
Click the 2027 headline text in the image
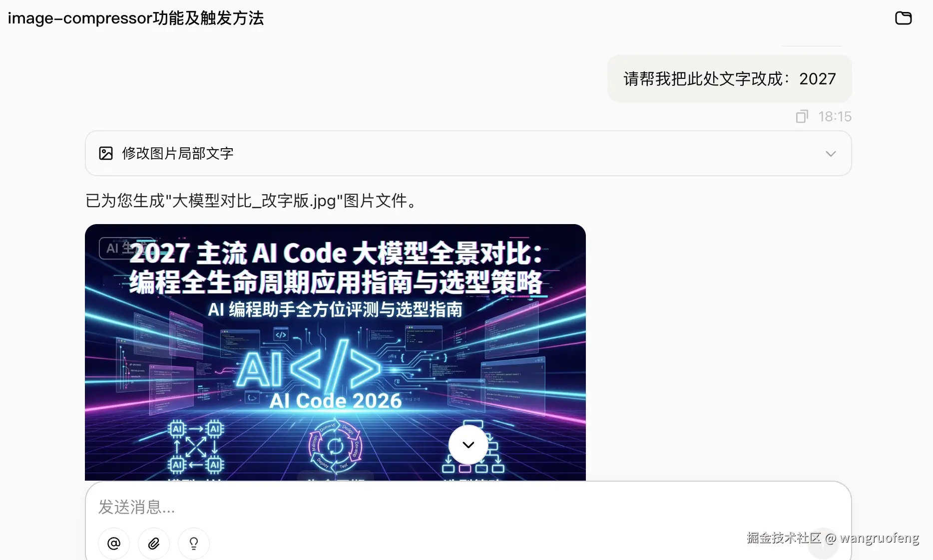click(160, 253)
